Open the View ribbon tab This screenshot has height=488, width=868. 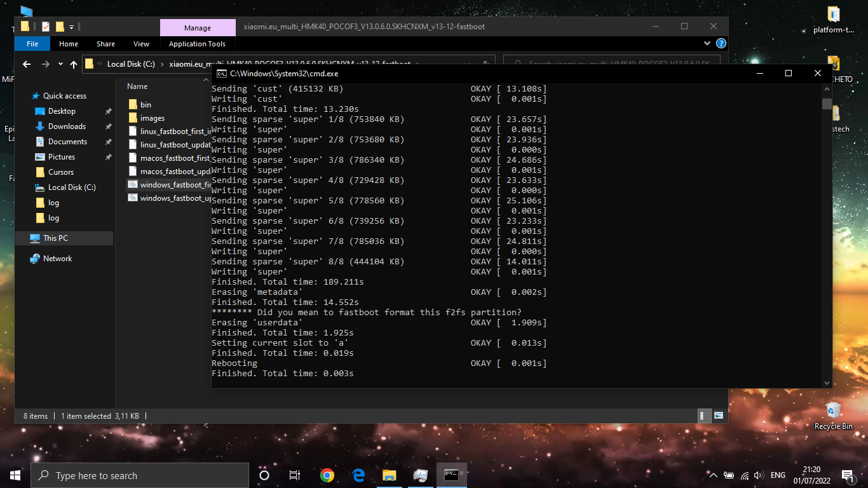click(x=141, y=44)
